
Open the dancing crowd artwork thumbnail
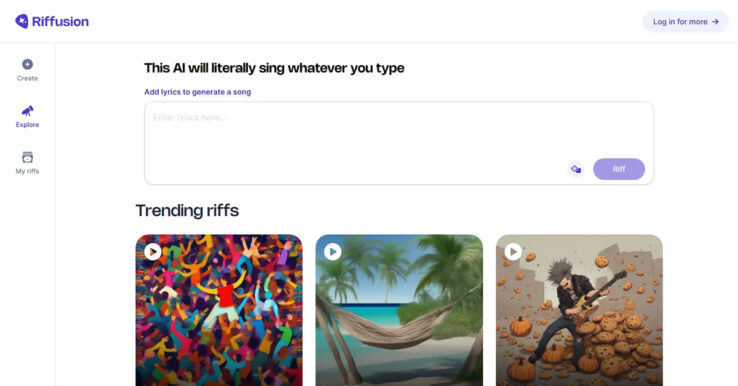coord(219,310)
